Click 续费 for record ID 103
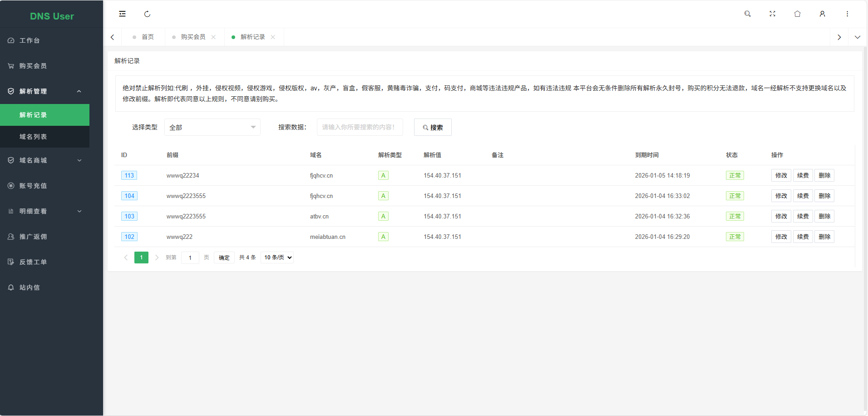This screenshot has width=868, height=416. pyautogui.click(x=803, y=216)
